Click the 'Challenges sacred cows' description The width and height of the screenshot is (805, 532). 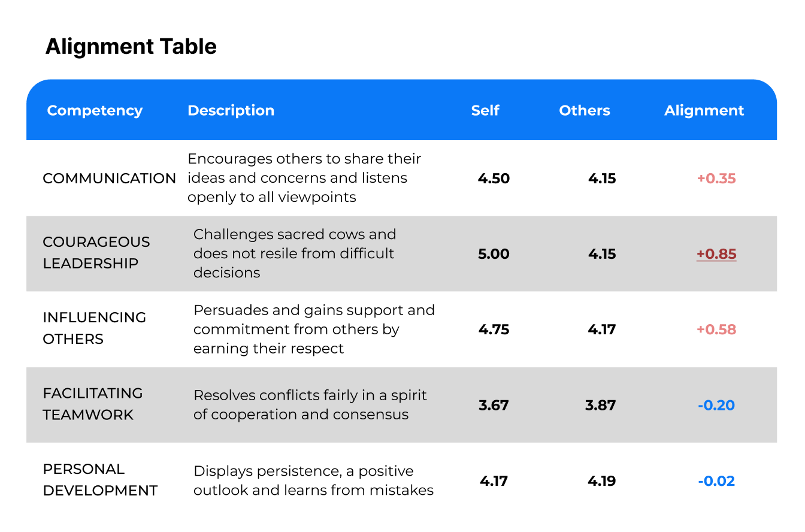click(x=294, y=253)
